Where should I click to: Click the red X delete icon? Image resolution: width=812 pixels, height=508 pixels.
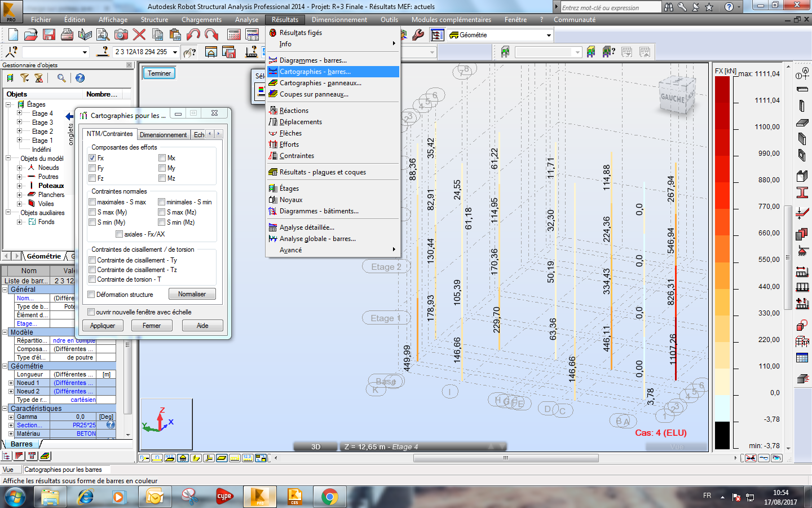(139, 35)
